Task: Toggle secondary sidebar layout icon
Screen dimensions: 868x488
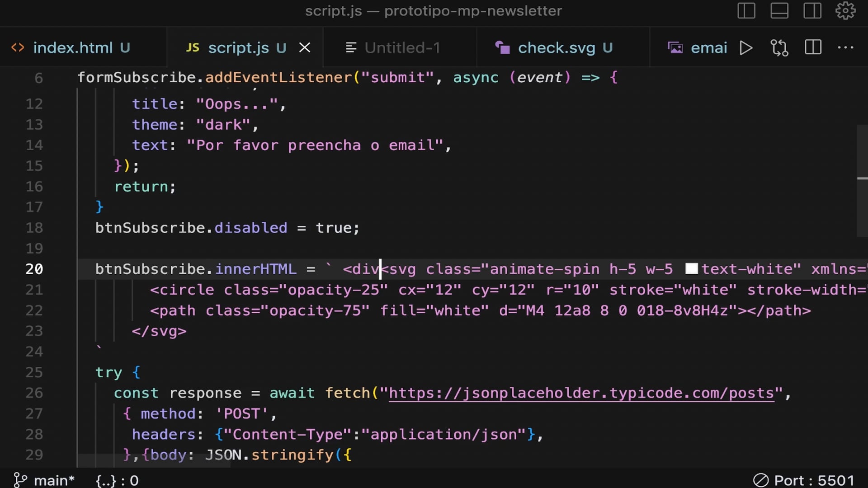Action: point(812,11)
